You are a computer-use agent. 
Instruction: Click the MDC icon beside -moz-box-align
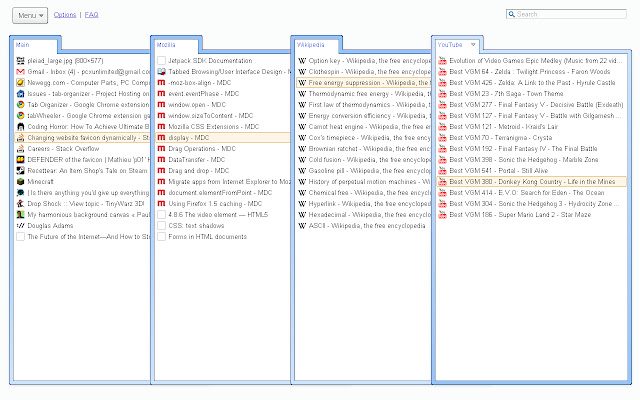(x=162, y=83)
